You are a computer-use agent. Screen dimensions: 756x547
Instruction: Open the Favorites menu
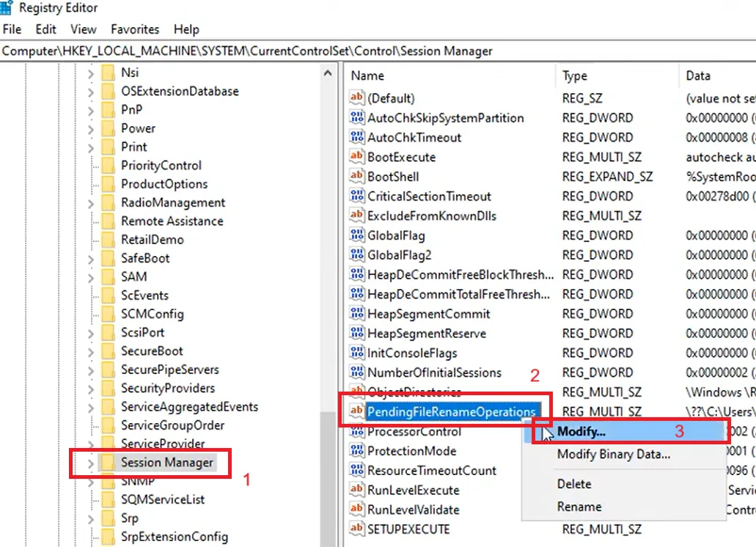pos(134,29)
